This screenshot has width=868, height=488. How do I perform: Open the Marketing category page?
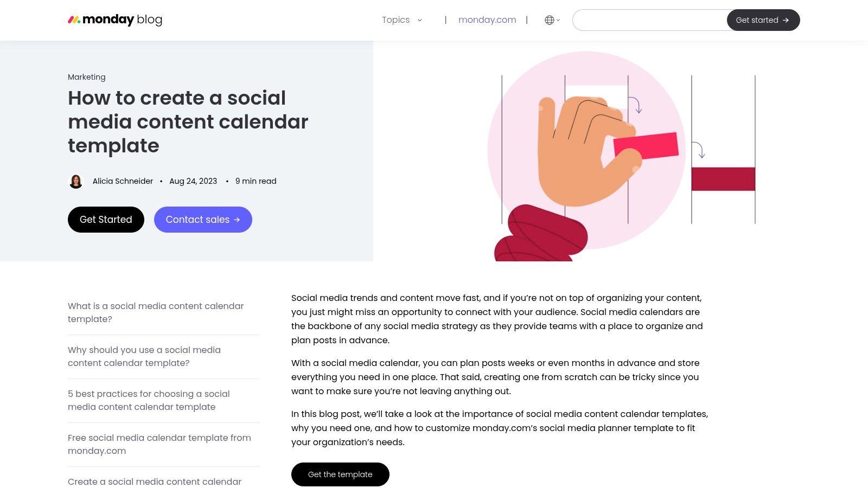[86, 77]
